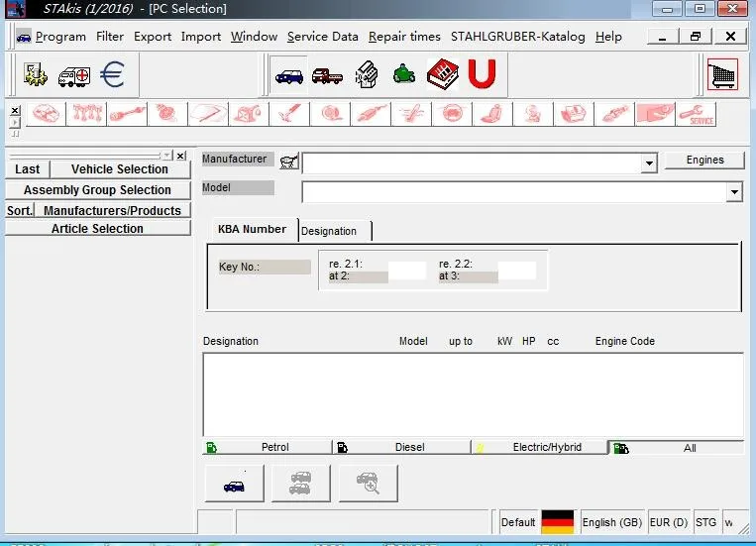The height and width of the screenshot is (546, 756).
Task: Filter vehicles by Electric/Hybrid
Action: click(539, 447)
